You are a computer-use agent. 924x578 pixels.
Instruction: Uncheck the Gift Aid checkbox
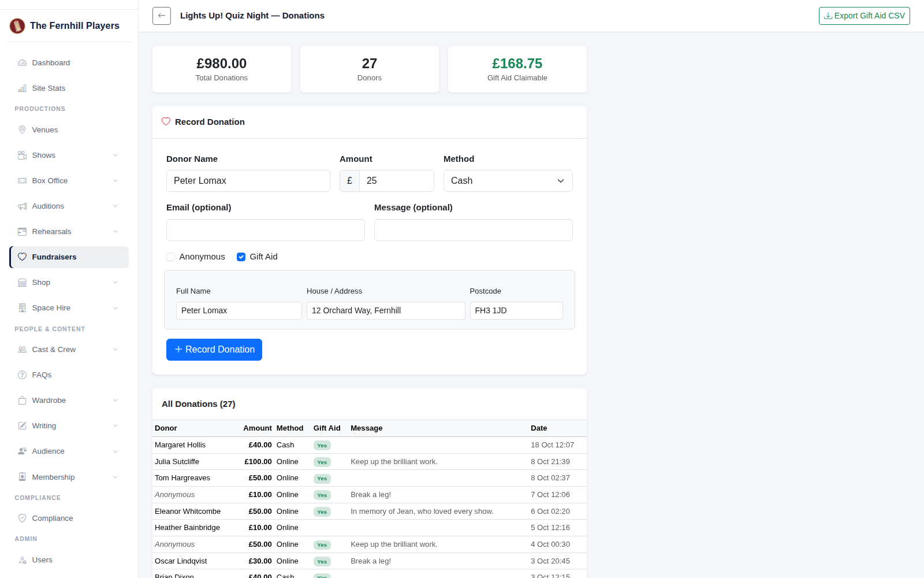[241, 257]
